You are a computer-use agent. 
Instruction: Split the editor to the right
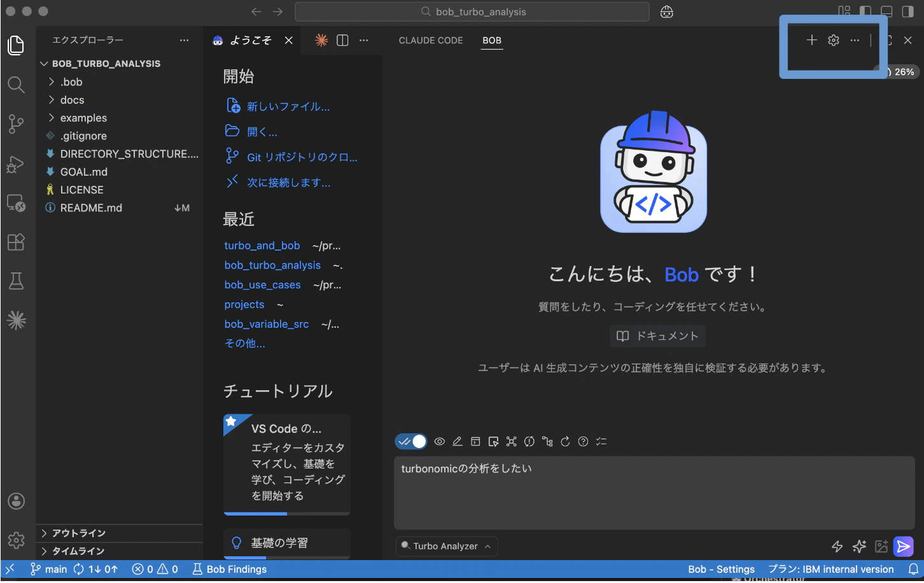pyautogui.click(x=342, y=40)
